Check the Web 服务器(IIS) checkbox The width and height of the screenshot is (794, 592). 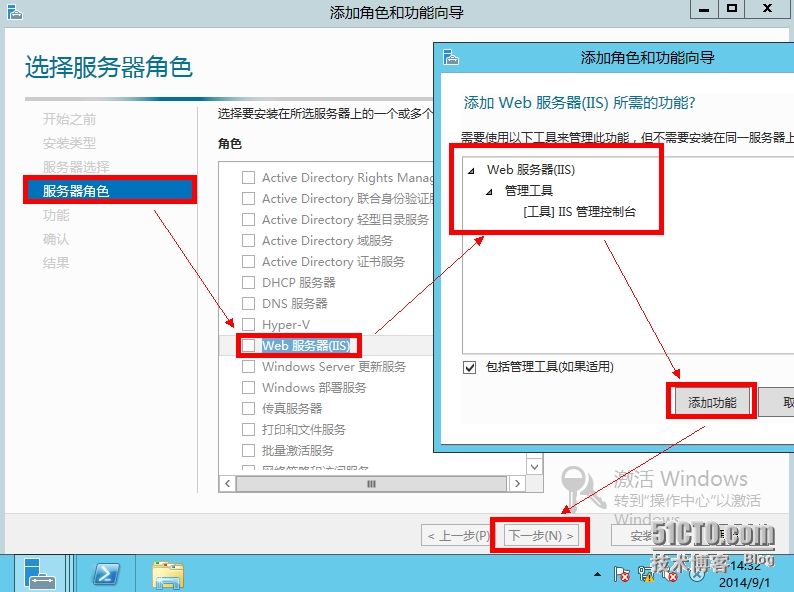coord(248,345)
